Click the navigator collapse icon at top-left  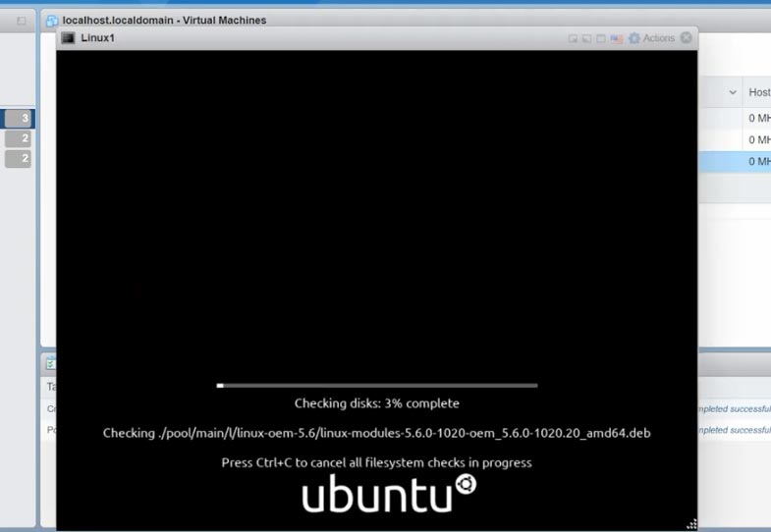coord(22,21)
